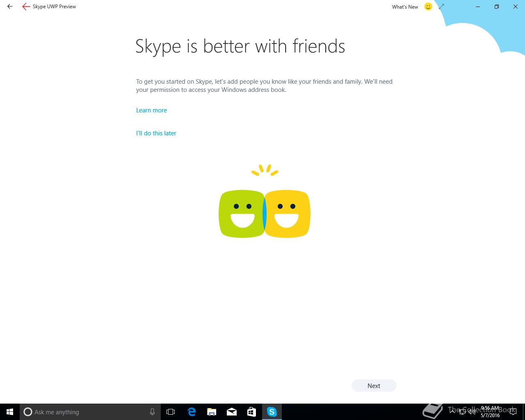Viewport: 525px width, 420px height.
Task: Click the Skype taskbar icon
Action: pyautogui.click(x=272, y=412)
